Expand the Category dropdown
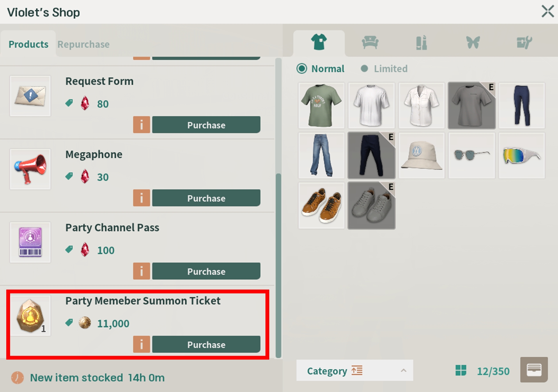 (x=403, y=370)
